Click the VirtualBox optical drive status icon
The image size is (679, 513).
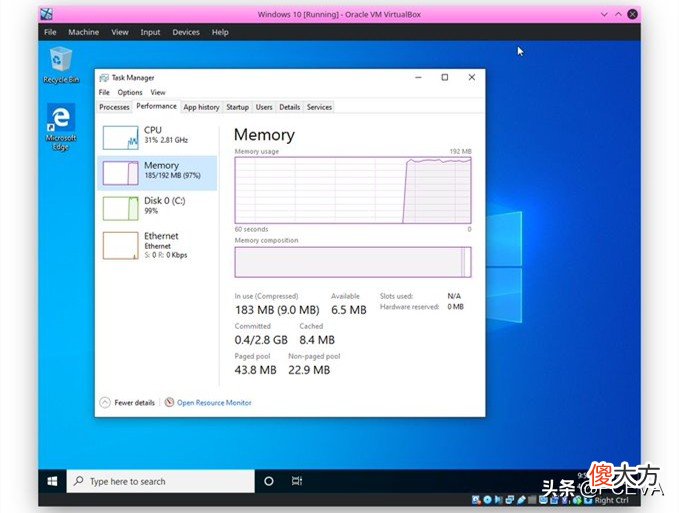pos(488,500)
